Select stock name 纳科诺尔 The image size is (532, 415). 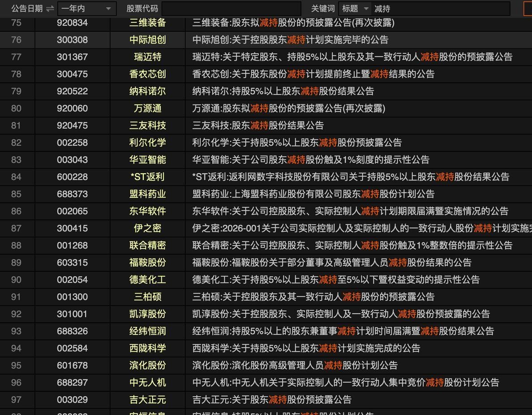pos(148,91)
